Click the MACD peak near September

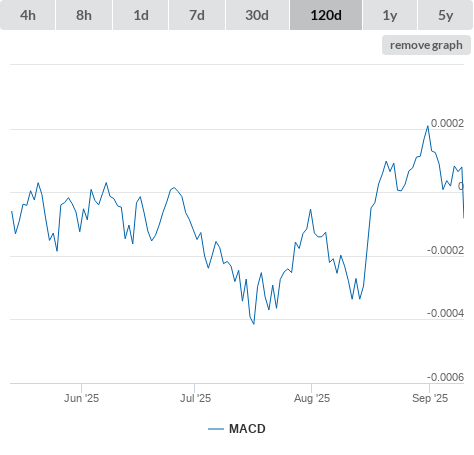[x=428, y=126]
